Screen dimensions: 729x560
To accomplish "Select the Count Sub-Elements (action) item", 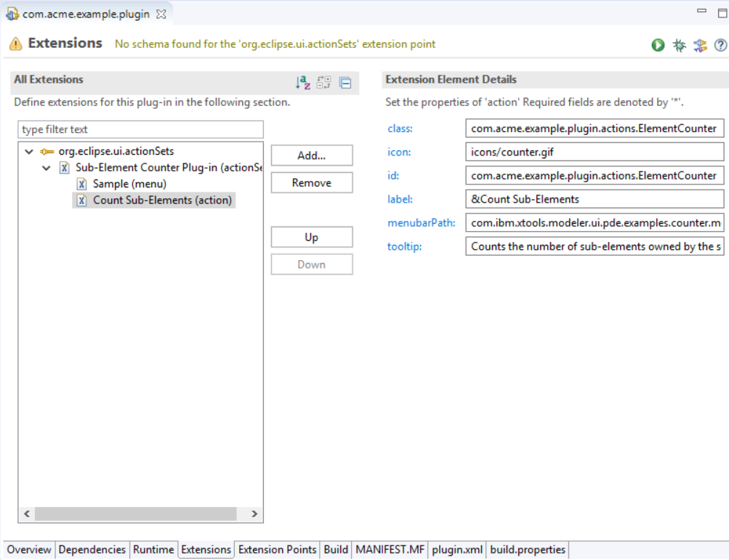I will point(162,200).
